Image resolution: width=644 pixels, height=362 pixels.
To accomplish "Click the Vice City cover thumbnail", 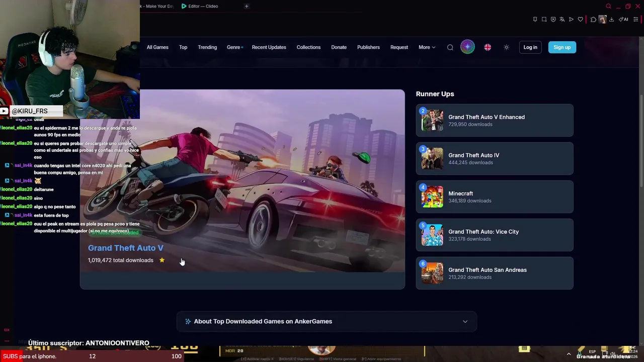I will tap(432, 235).
